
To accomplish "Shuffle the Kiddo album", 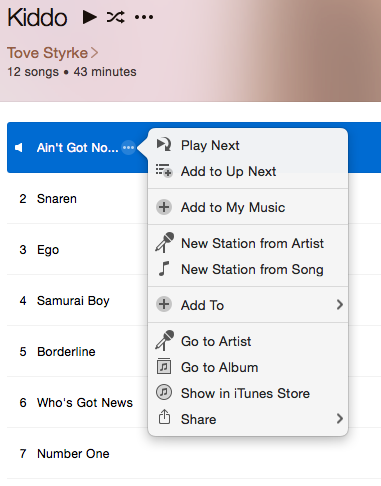I will point(115,17).
